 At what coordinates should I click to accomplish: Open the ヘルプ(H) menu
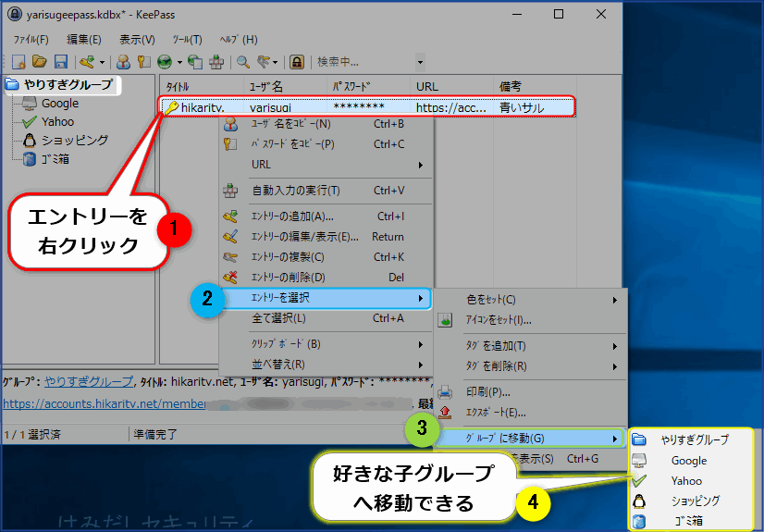pos(239,40)
